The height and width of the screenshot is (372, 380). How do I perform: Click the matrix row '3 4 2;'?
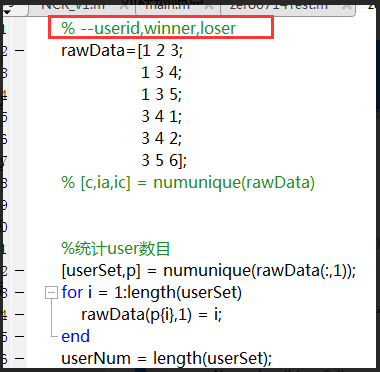(x=161, y=138)
